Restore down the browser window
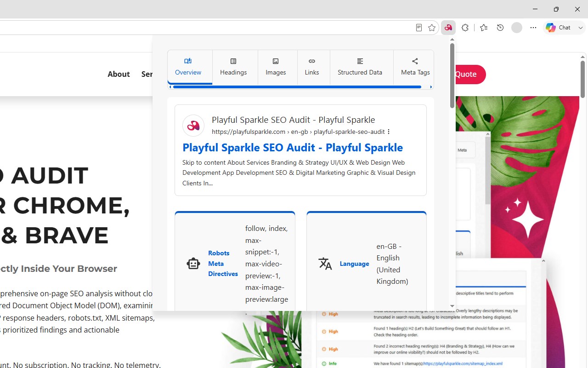Screen dimensions: 588x368 pos(556,9)
